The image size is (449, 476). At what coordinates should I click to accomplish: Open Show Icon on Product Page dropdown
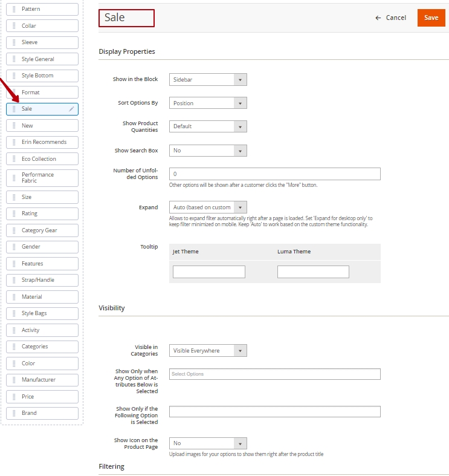coord(208,443)
